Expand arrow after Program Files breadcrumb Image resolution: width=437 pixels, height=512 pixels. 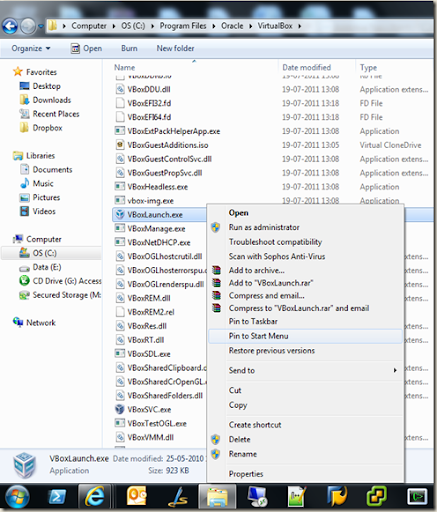(x=214, y=26)
